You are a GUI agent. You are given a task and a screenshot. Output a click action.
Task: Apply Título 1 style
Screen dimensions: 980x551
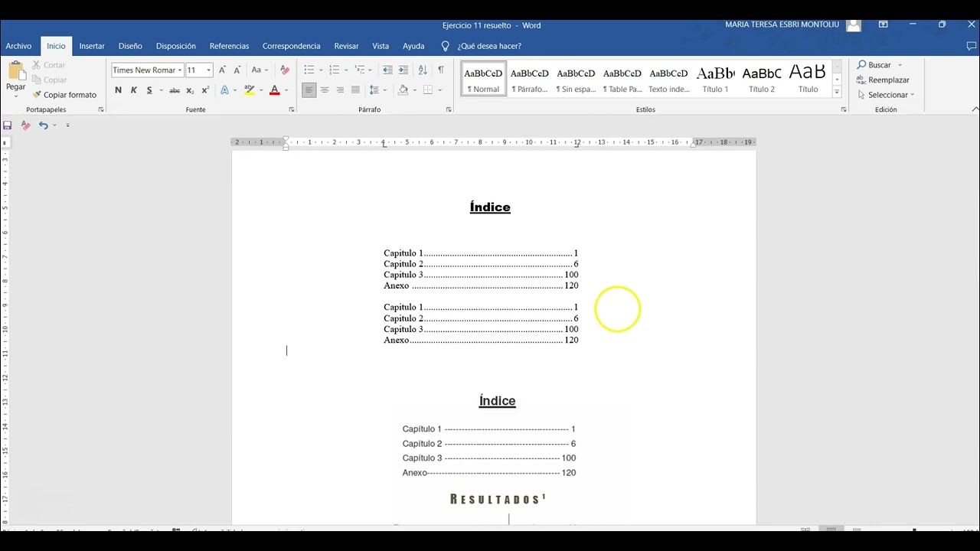tap(716, 79)
